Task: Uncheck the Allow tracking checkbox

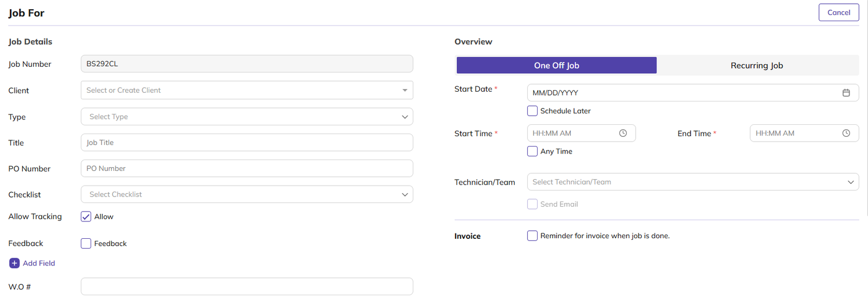Action: coord(86,217)
